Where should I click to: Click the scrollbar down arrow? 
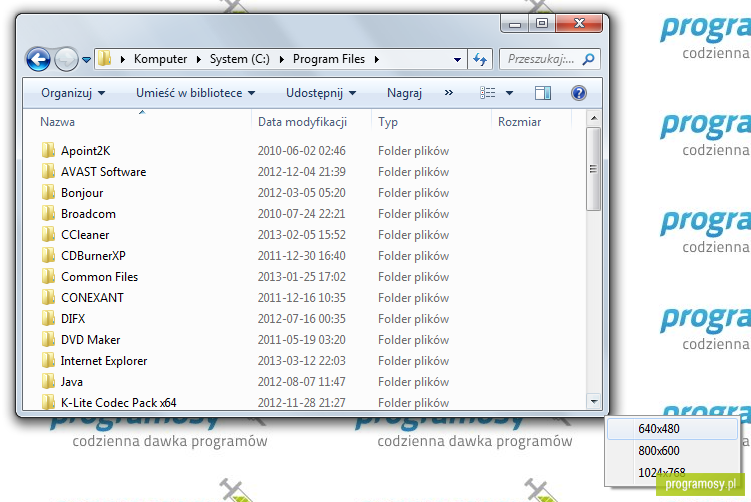tap(593, 401)
